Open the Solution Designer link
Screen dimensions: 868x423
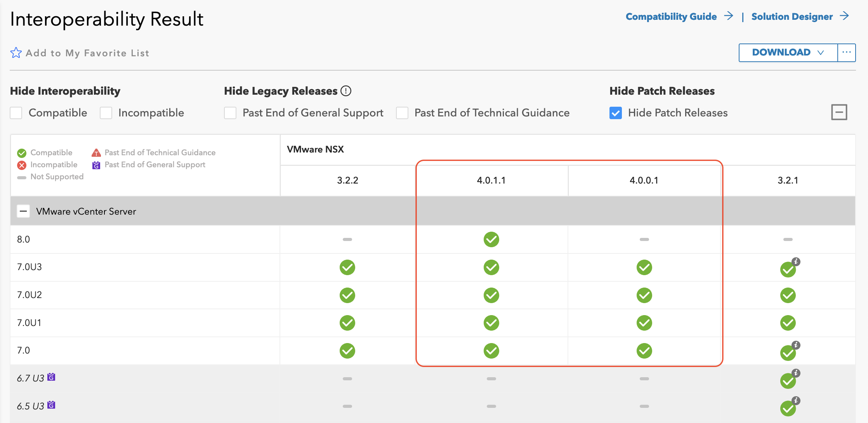pos(792,17)
